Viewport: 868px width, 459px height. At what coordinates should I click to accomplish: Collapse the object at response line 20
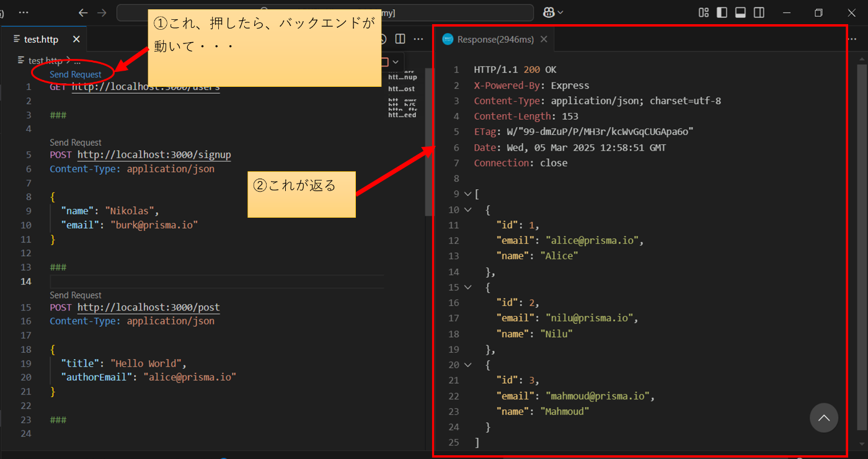pyautogui.click(x=467, y=365)
